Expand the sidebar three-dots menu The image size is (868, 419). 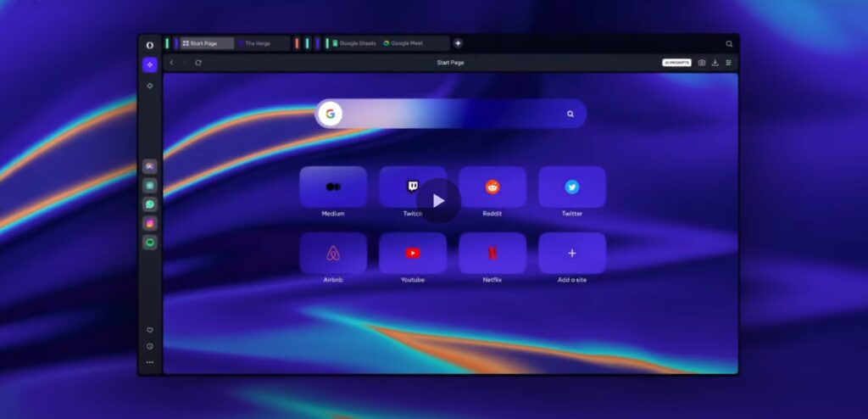coord(150,362)
